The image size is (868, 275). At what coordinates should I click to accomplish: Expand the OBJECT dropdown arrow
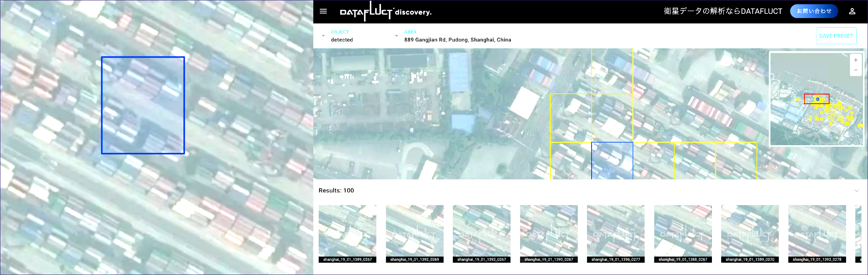click(x=323, y=36)
